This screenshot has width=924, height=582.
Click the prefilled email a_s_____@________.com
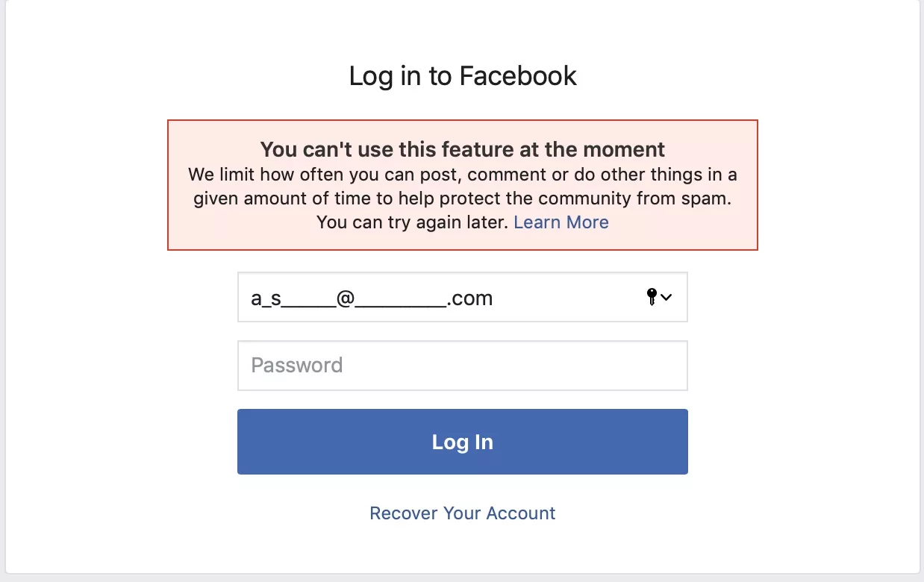371,297
